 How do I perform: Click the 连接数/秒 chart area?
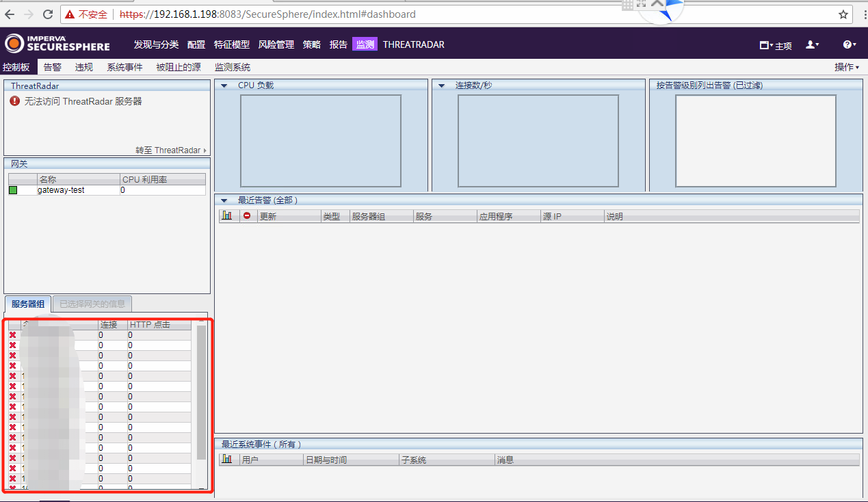click(x=538, y=141)
